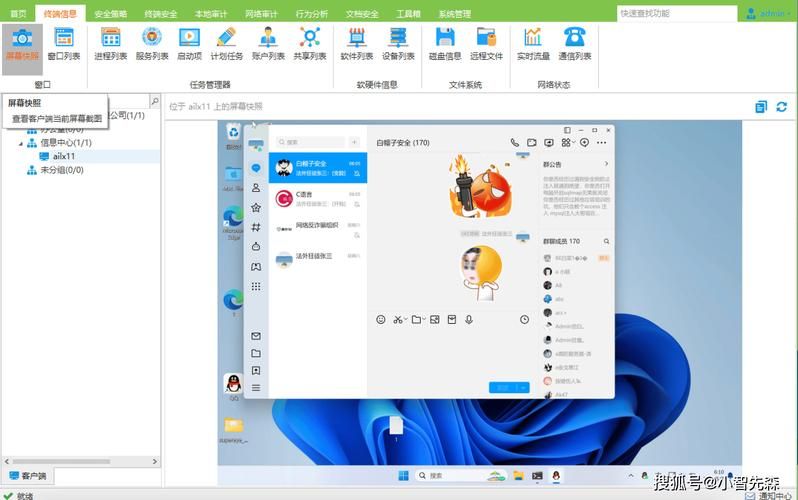
Task: Switch to the 安全策略 tab
Action: point(110,14)
